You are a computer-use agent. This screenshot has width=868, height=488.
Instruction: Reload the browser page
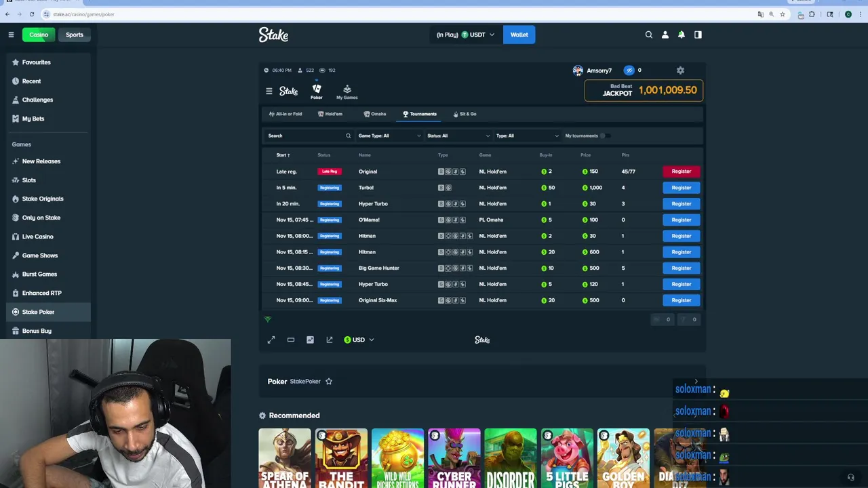(x=32, y=14)
